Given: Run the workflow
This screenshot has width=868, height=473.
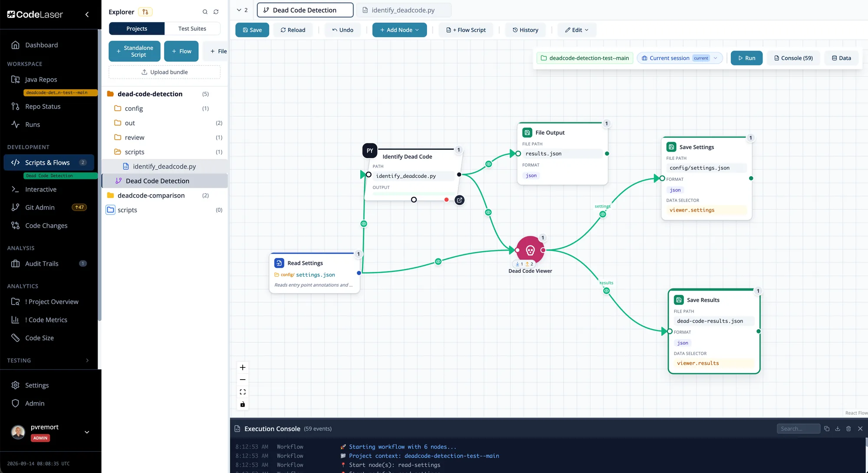Looking at the screenshot, I should pos(746,58).
